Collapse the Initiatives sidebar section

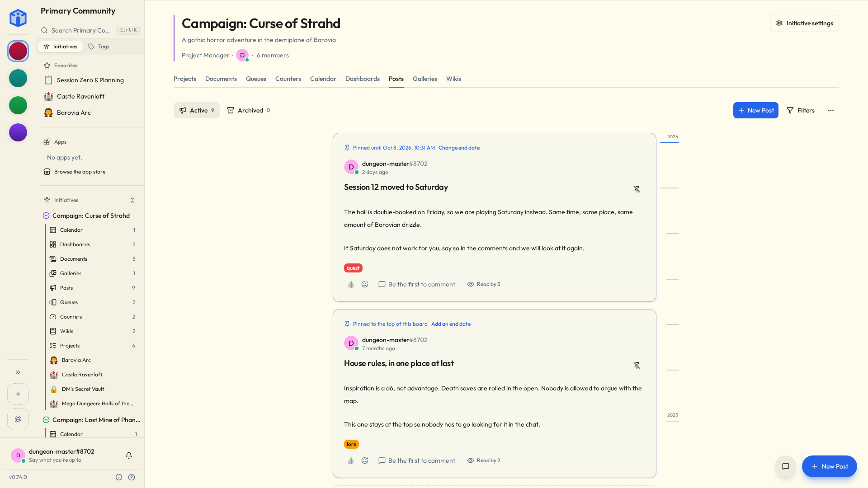(132, 200)
